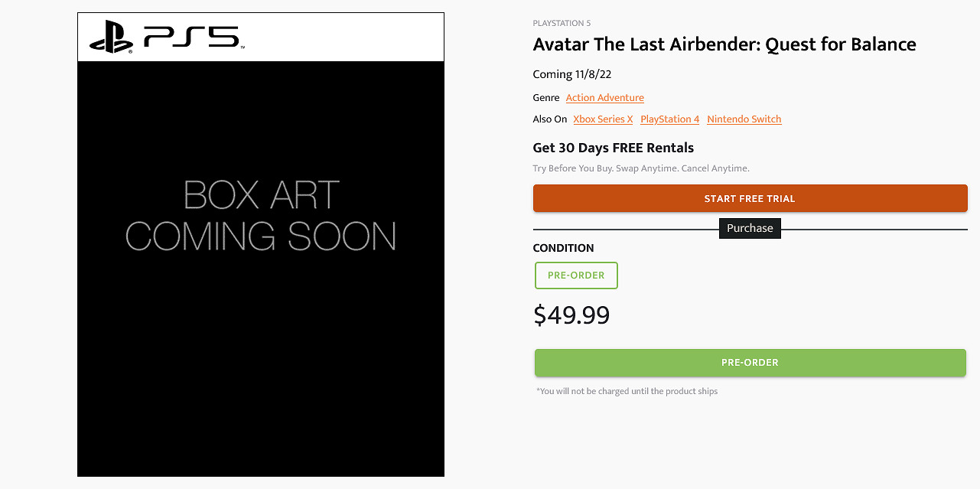The height and width of the screenshot is (489, 980).
Task: Click the $49.99 price text
Action: click(x=571, y=315)
